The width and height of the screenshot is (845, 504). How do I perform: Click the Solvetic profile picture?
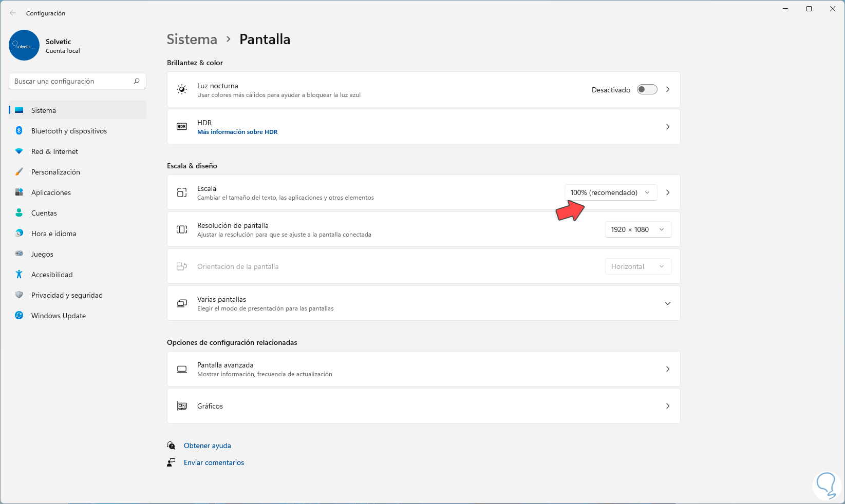tap(24, 45)
